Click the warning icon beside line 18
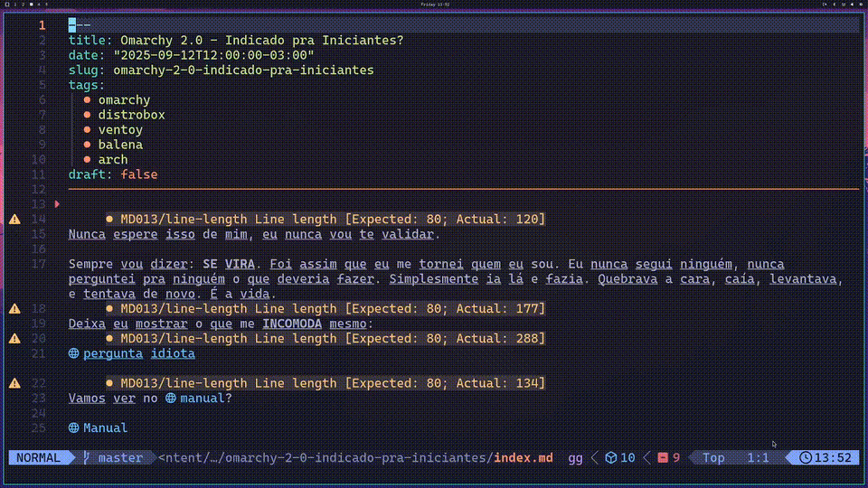The image size is (868, 488). coord(15,309)
